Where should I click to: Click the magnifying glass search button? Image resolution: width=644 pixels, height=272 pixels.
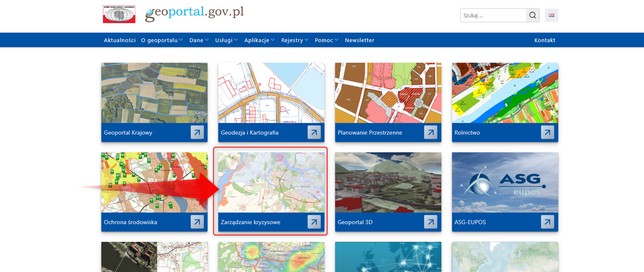point(532,15)
